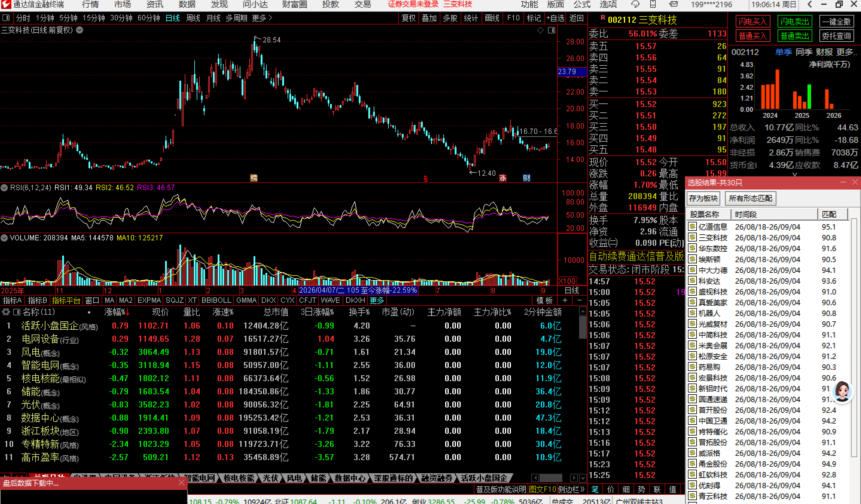The width and height of the screenshot is (861, 504).
Task: Expand 更多 indicators in indicator bar
Action: 377,300
